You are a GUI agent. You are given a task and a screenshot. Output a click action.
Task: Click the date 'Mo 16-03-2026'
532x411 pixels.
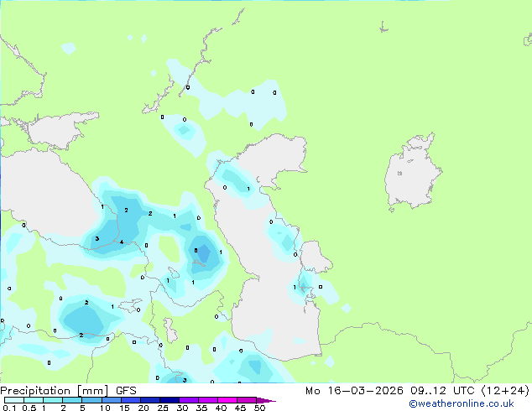[x=354, y=391]
